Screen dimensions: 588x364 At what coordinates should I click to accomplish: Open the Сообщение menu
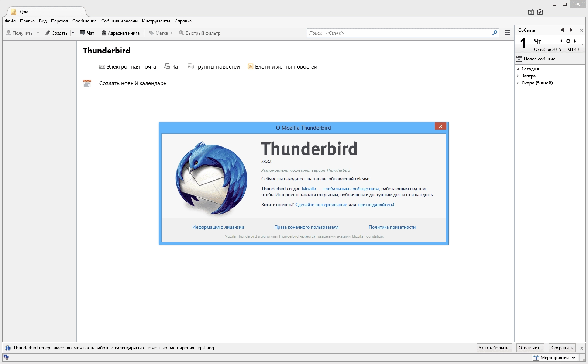click(85, 21)
